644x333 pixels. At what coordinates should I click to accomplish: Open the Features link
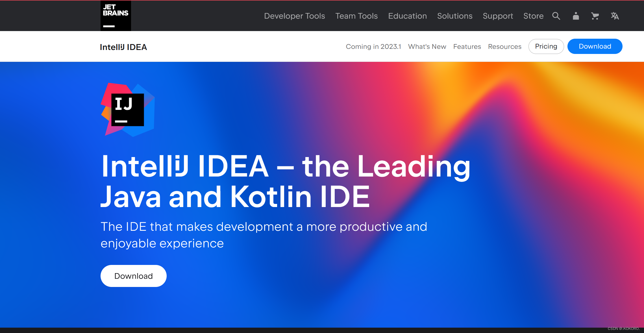point(467,47)
